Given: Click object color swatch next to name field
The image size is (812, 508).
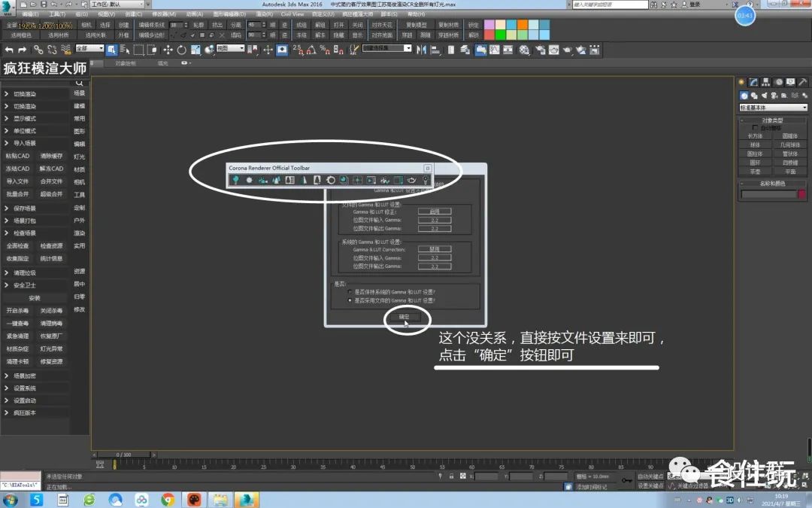Looking at the screenshot, I should coord(801,194).
